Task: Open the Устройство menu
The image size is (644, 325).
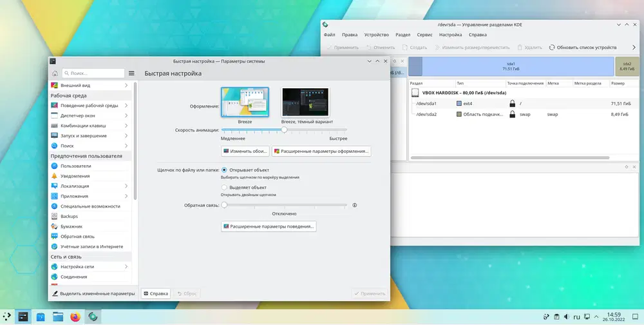Action: click(376, 35)
